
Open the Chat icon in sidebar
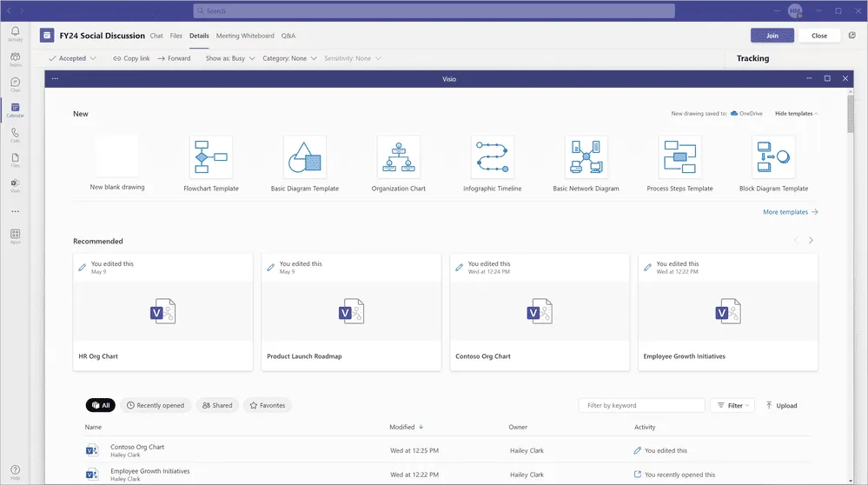click(15, 84)
